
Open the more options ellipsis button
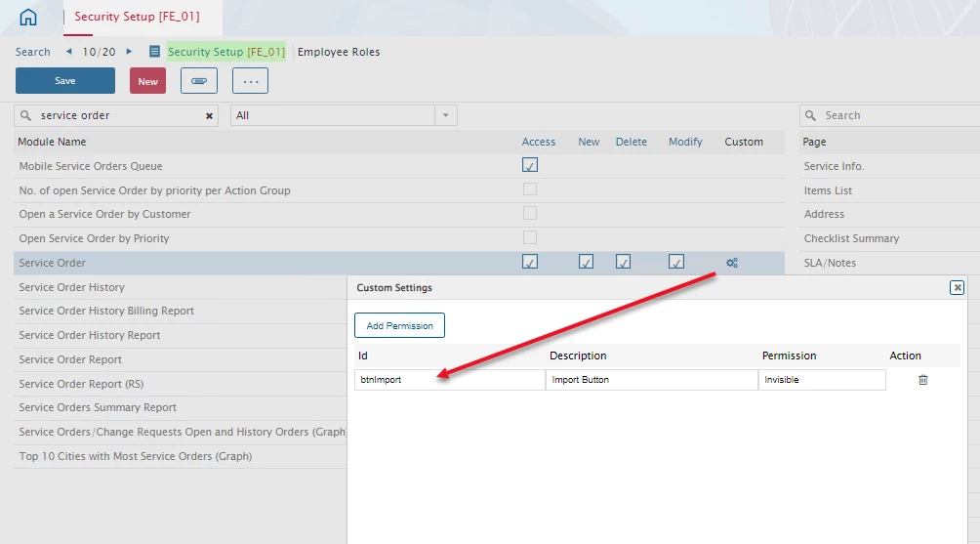[x=250, y=81]
